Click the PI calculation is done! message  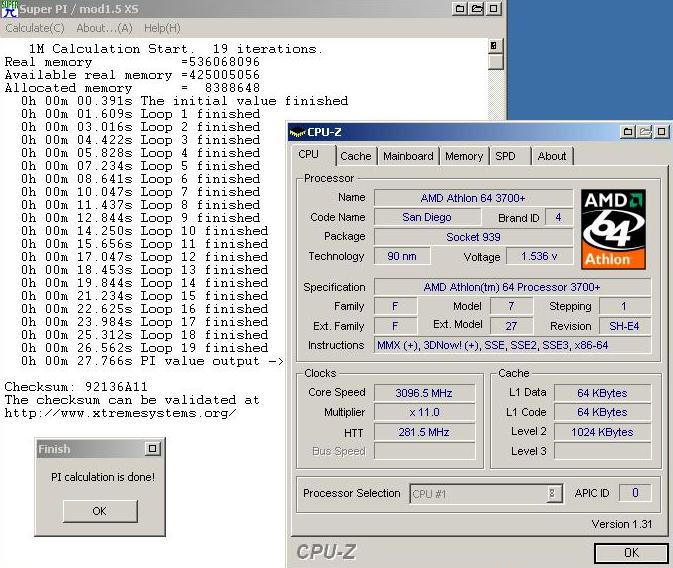click(x=103, y=477)
